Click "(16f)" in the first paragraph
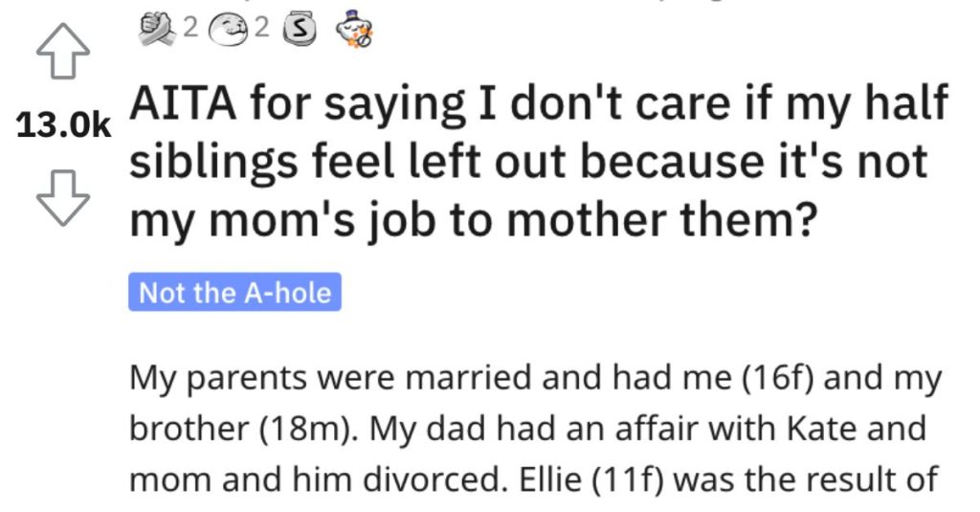This screenshot has height=512, width=980. click(777, 379)
